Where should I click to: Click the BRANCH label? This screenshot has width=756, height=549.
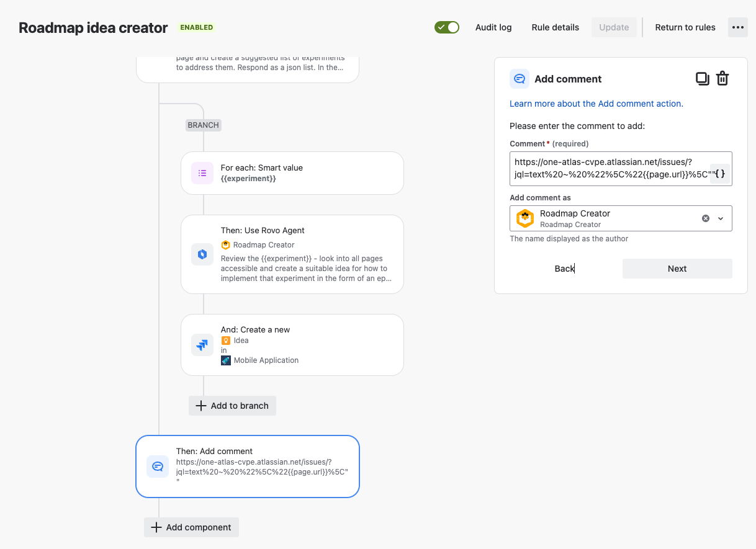[x=203, y=125]
